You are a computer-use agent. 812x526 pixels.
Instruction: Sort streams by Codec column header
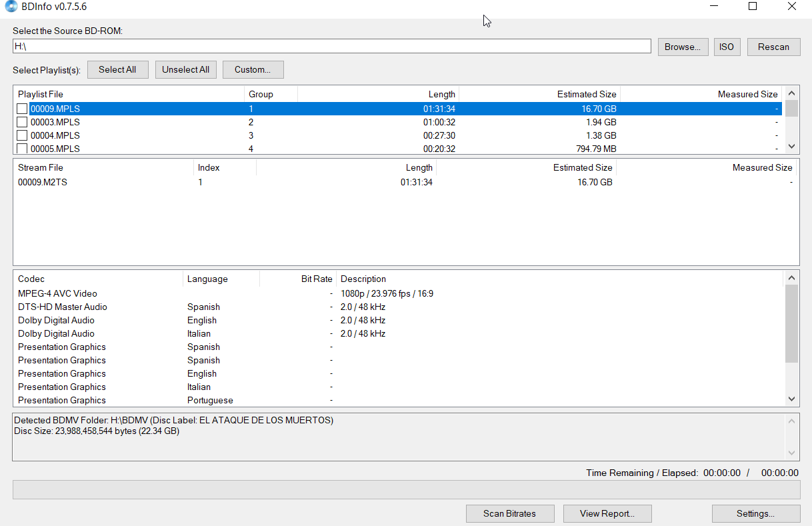pos(98,279)
